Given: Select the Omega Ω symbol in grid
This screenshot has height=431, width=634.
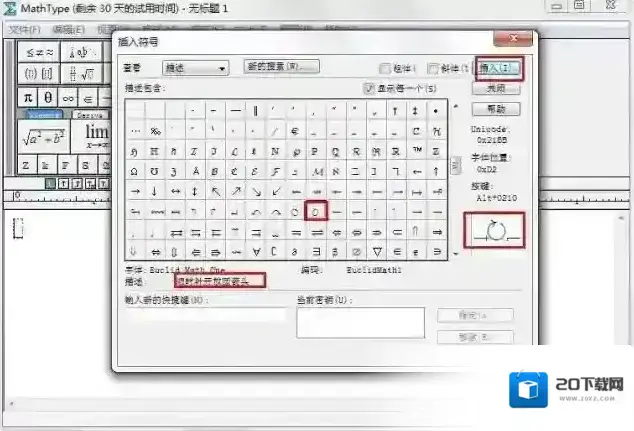Looking at the screenshot, I should click(x=135, y=171).
